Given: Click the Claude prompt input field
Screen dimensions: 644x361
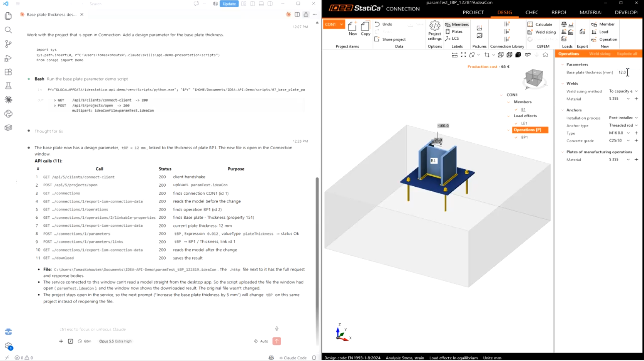Looking at the screenshot, I should [166, 329].
